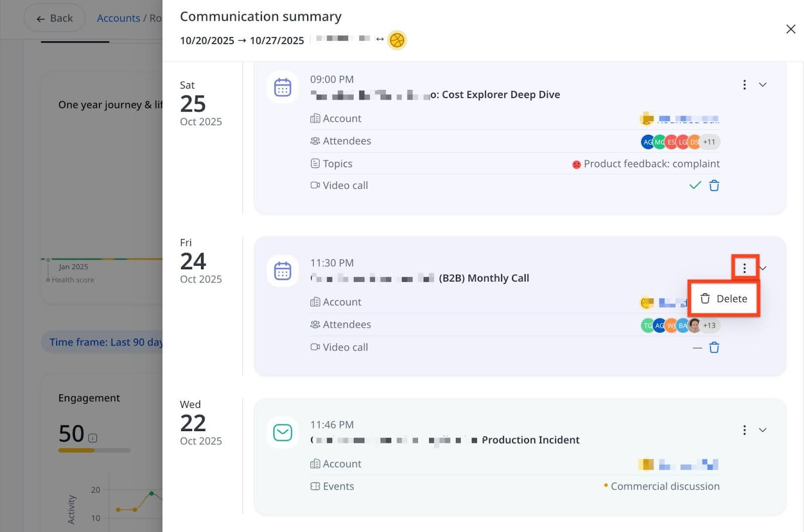804x532 pixels.
Task: Click the yellow integration icon in the summary header
Action: (396, 40)
